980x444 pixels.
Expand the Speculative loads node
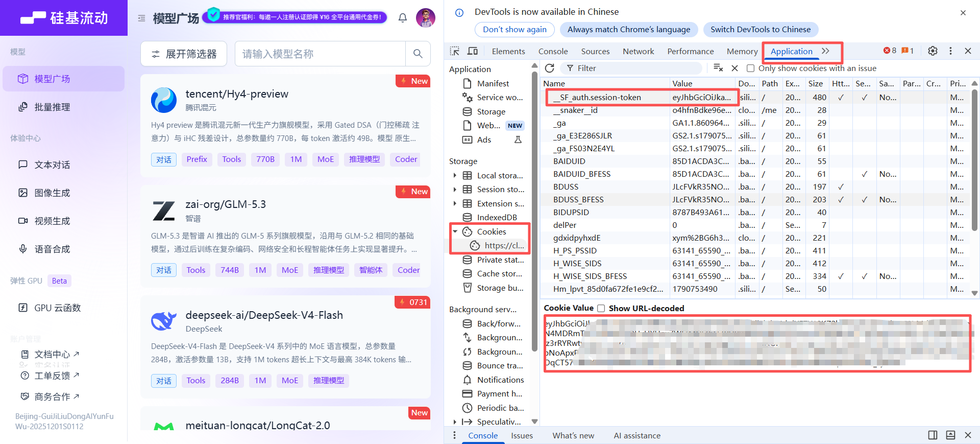(455, 422)
